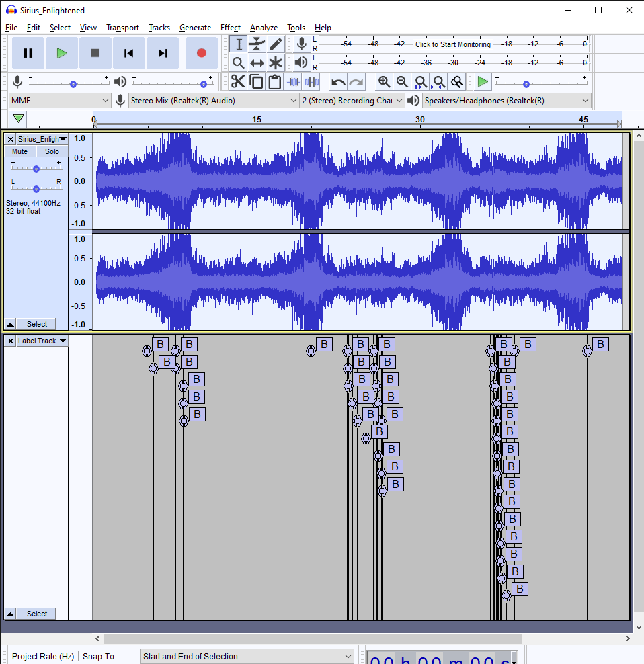The image size is (644, 664).
Task: Open the Tools menu
Action: (296, 28)
